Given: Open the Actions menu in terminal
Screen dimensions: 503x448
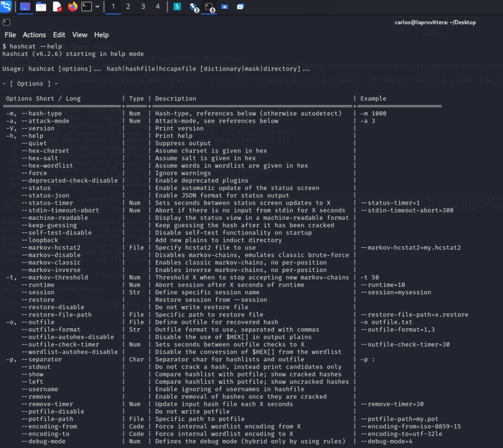Looking at the screenshot, I should point(34,35).
